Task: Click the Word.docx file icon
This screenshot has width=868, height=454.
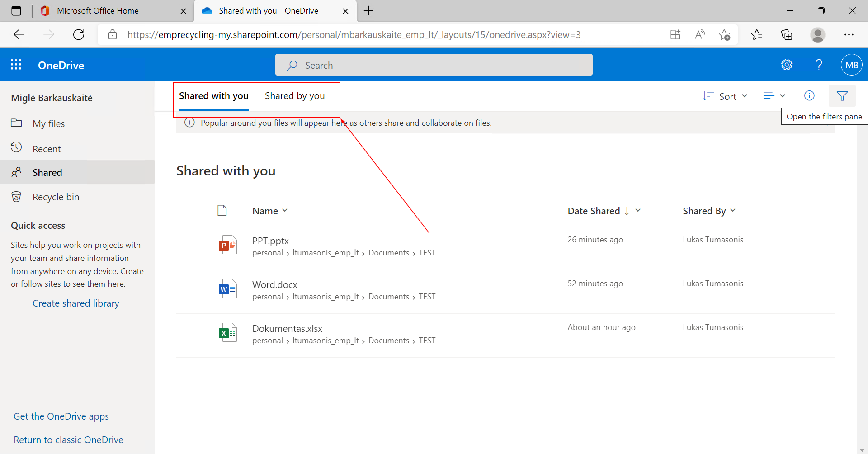Action: coord(227,289)
